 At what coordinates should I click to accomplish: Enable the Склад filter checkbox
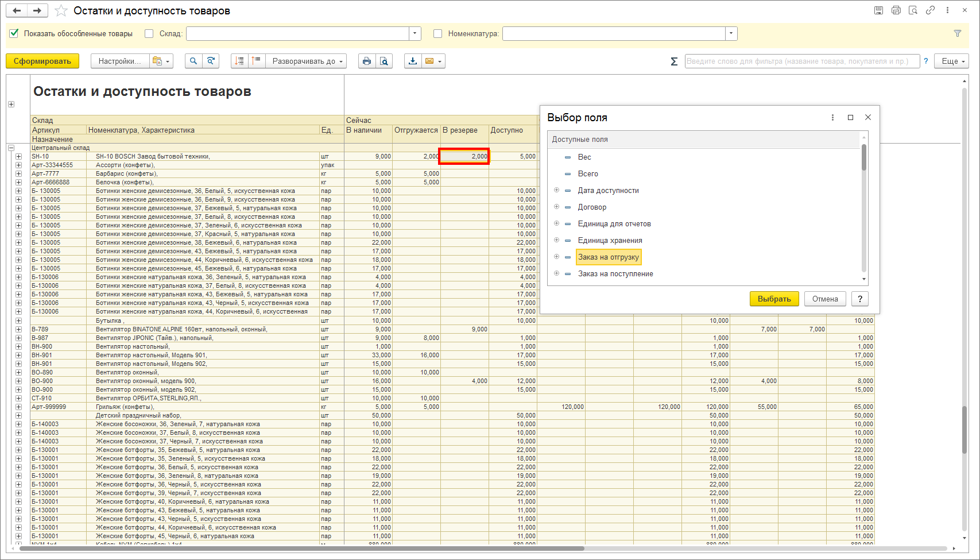pyautogui.click(x=149, y=33)
